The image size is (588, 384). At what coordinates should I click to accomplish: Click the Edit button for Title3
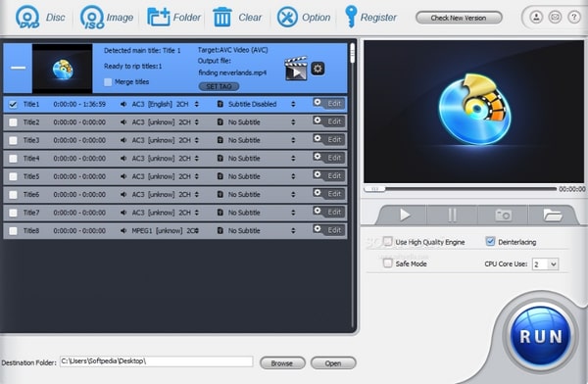329,139
